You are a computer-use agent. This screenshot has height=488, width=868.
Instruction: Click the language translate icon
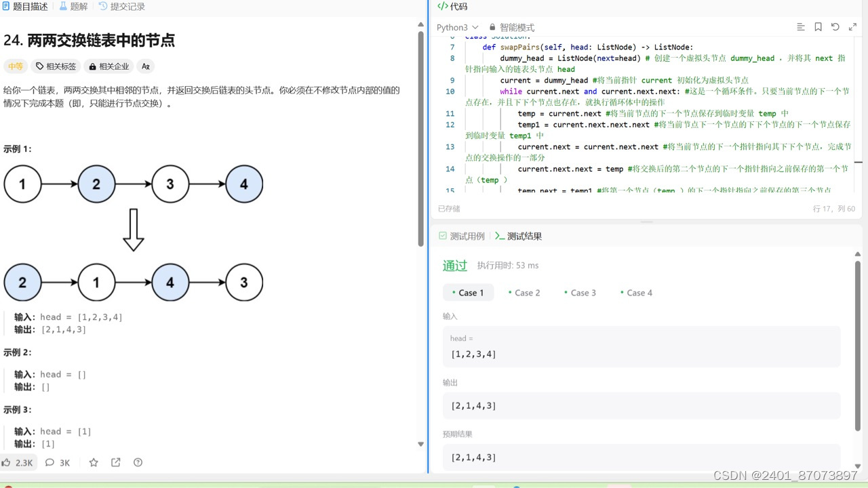coord(145,66)
